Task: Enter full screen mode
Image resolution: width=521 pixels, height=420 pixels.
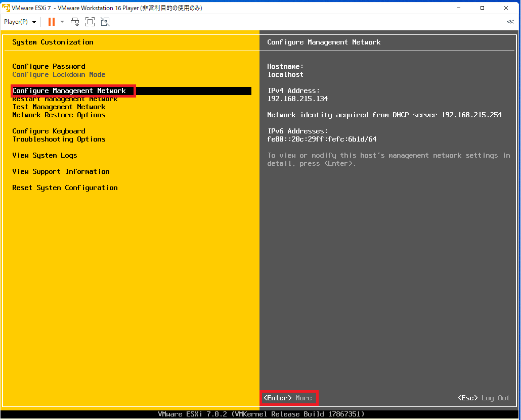Action: click(x=90, y=22)
